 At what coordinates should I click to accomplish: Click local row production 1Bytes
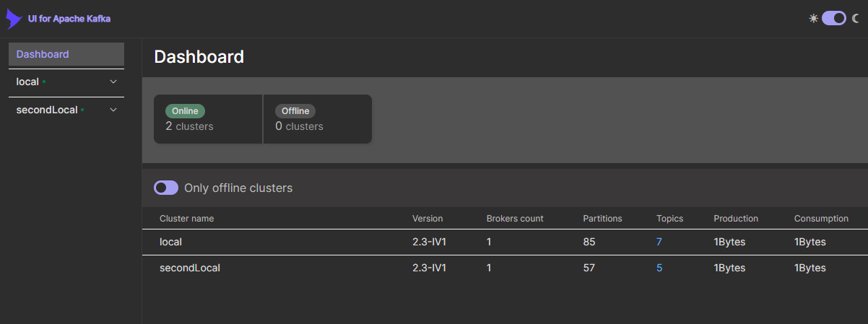tap(729, 242)
